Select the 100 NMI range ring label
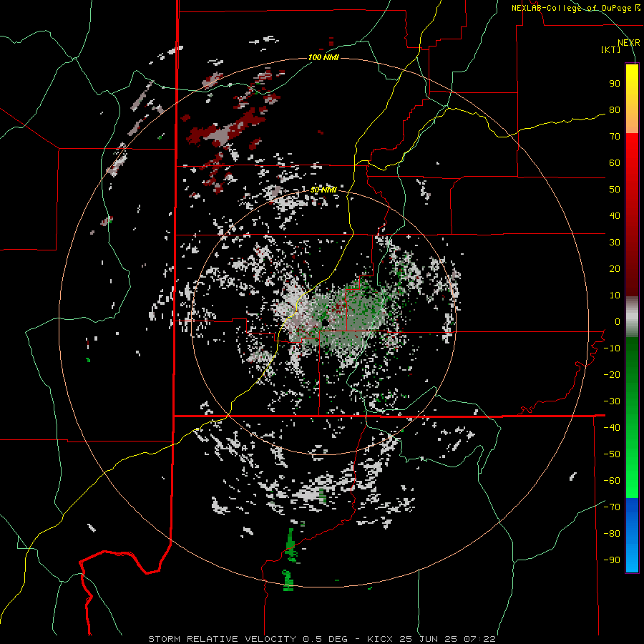This screenshot has height=644, width=644. [x=323, y=57]
